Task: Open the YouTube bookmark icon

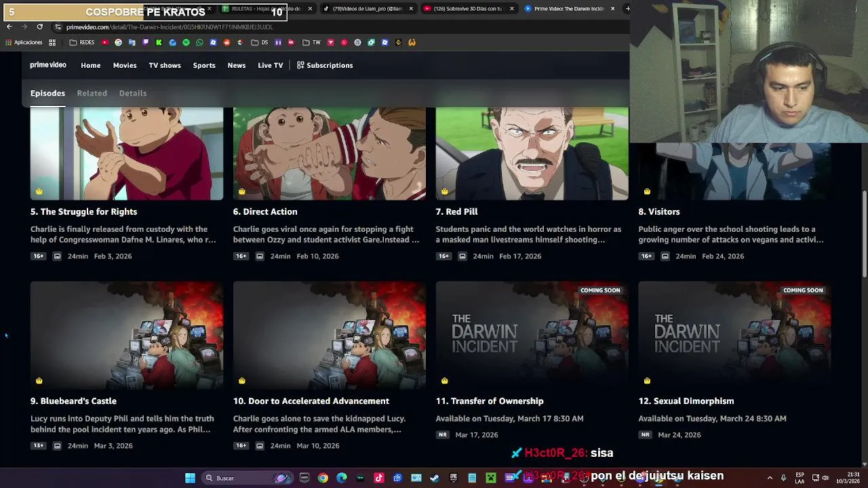Action: tap(104, 42)
